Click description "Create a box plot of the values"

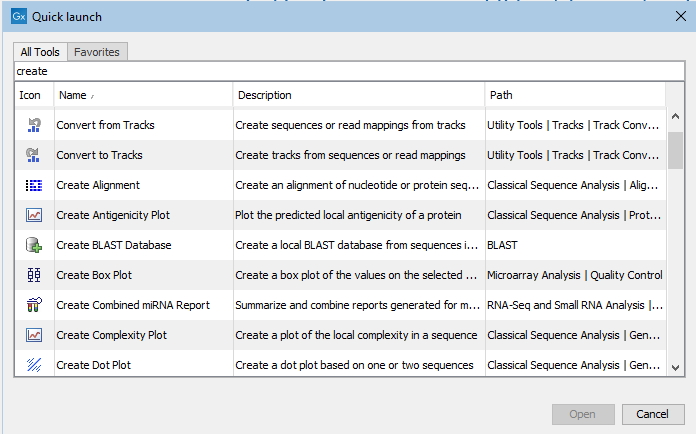pos(356,275)
